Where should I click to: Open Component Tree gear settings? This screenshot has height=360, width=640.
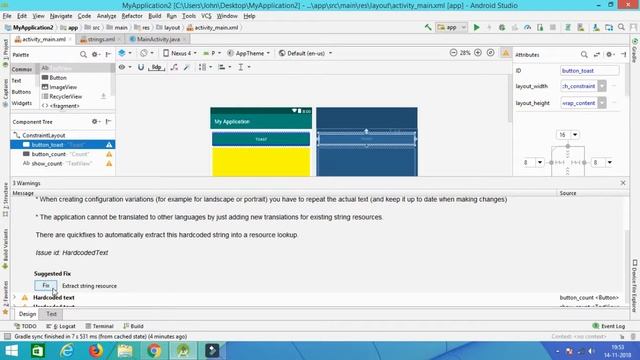[95, 122]
